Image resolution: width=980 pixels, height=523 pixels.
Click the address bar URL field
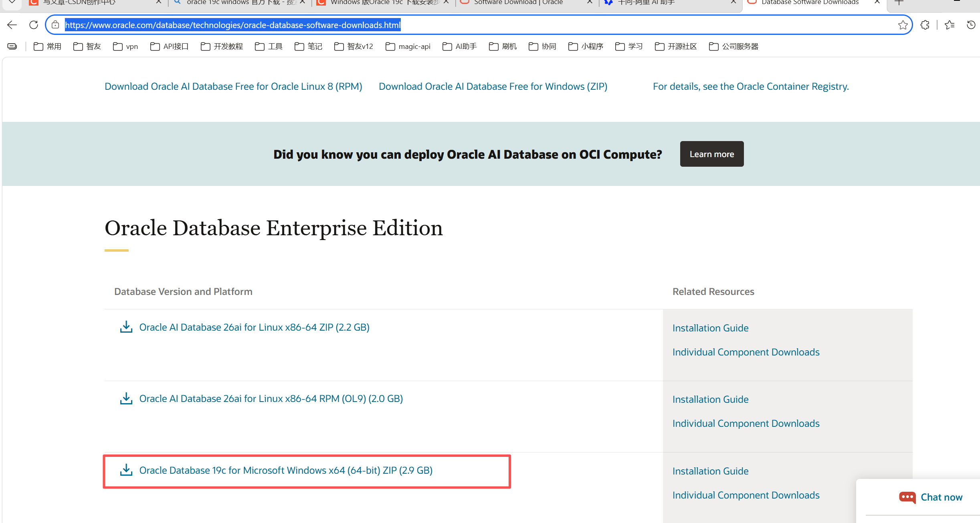click(x=479, y=25)
